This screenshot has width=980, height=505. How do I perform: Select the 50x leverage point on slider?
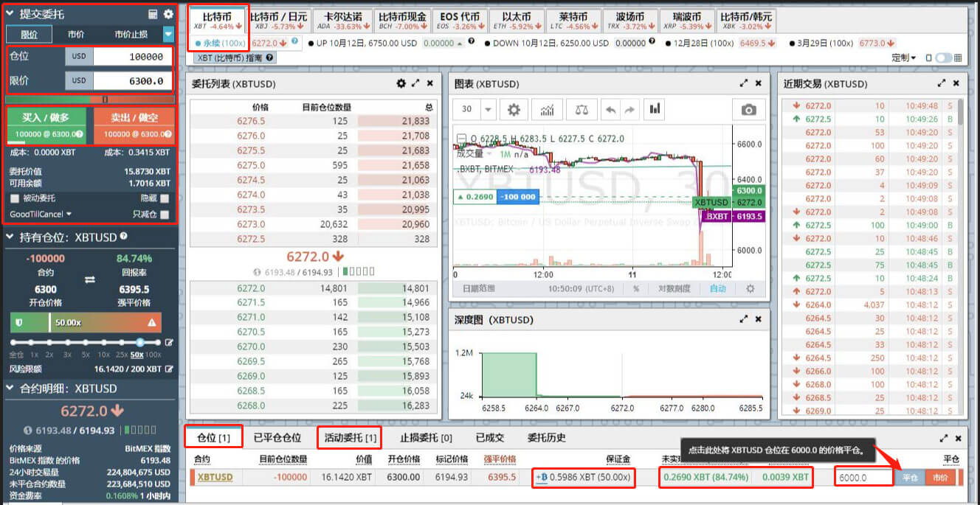[139, 342]
